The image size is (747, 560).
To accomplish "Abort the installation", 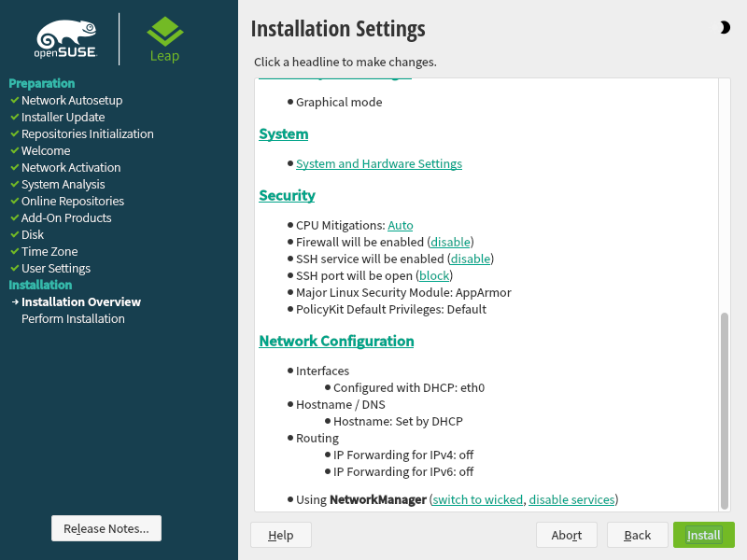I will coord(566,535).
